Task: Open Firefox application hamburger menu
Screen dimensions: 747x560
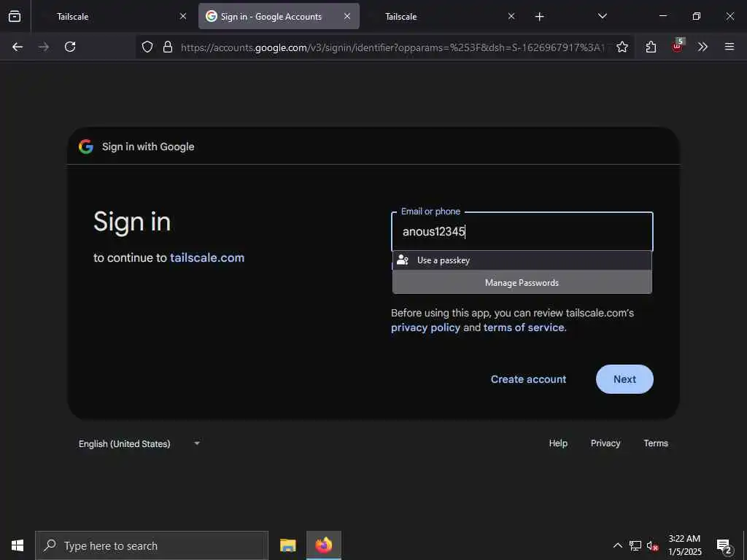Action: [729, 47]
